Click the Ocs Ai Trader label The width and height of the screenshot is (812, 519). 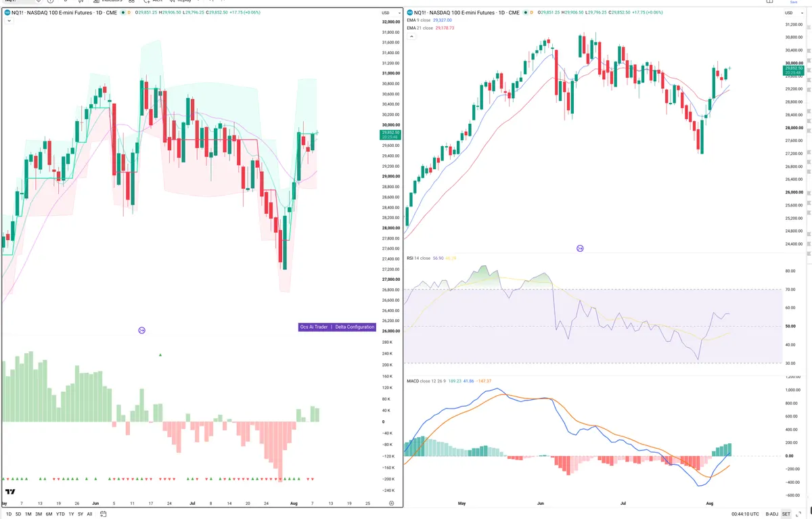(x=315, y=327)
